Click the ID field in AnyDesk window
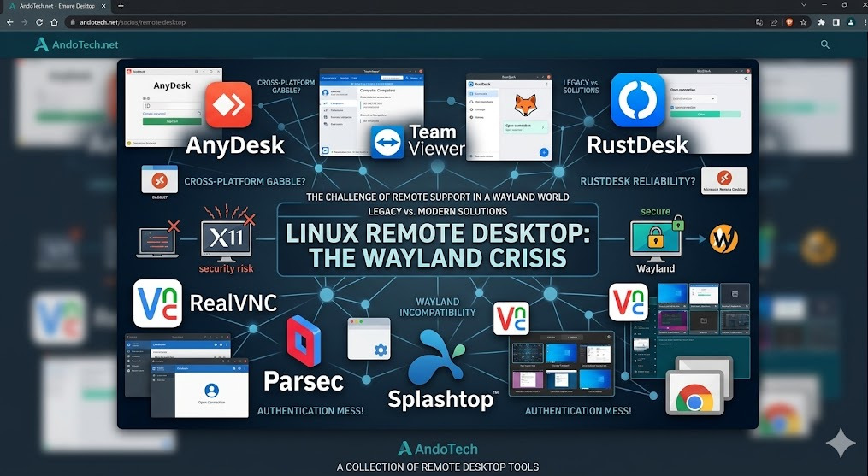The image size is (868, 476). pyautogui.click(x=172, y=105)
